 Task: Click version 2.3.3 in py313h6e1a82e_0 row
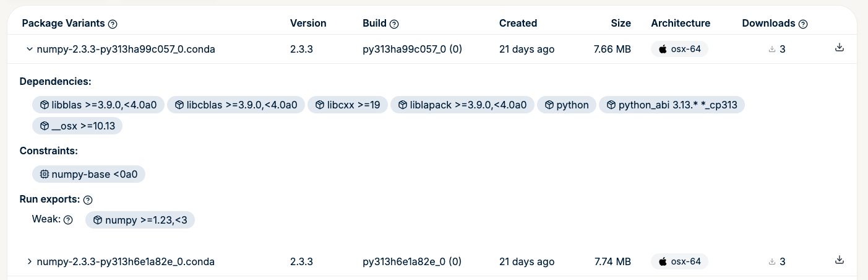(301, 261)
